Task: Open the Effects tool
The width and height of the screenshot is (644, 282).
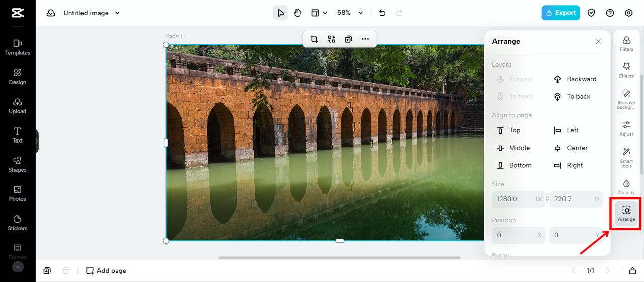Action: [x=626, y=70]
